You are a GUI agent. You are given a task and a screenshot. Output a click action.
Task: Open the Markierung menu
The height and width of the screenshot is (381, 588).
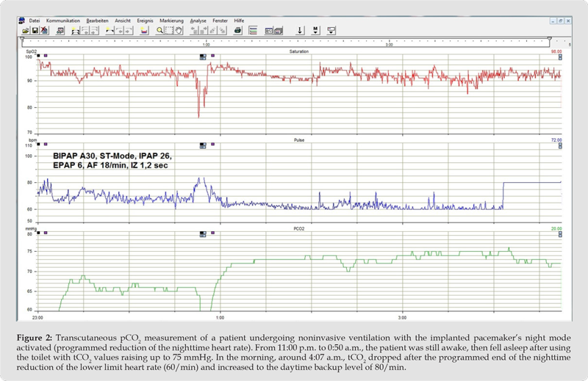tap(171, 21)
